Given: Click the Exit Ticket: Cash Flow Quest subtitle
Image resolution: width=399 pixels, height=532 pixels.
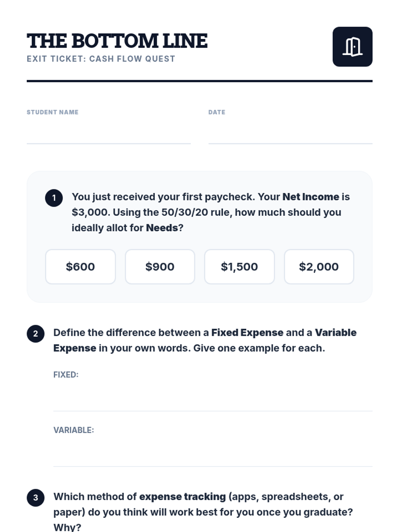Looking at the screenshot, I should point(101,59).
